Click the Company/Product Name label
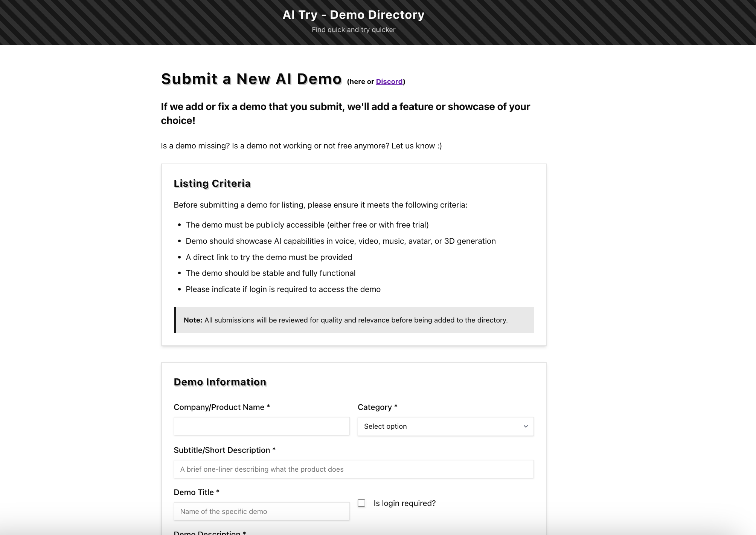The image size is (756, 535). pyautogui.click(x=221, y=407)
